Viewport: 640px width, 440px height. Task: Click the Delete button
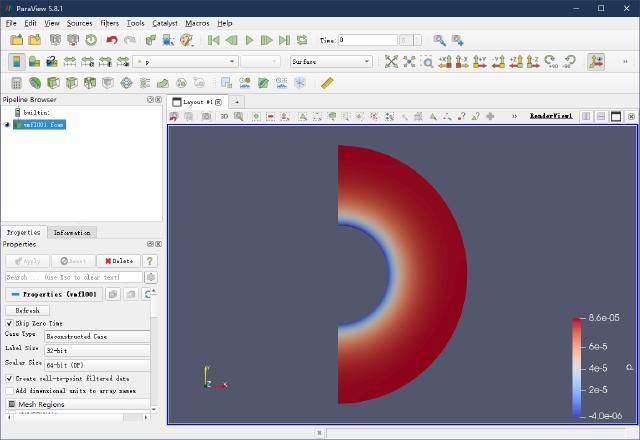tap(119, 261)
